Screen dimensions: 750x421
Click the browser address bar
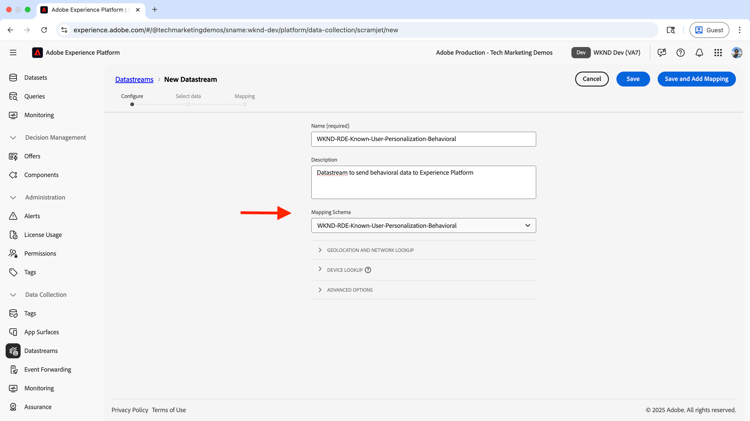(x=358, y=30)
